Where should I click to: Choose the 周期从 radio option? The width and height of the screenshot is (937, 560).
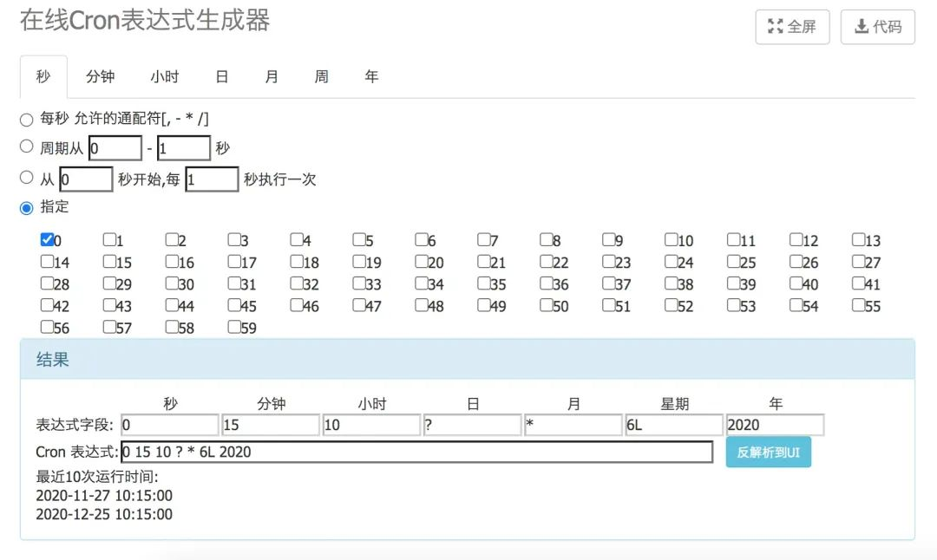pos(26,147)
